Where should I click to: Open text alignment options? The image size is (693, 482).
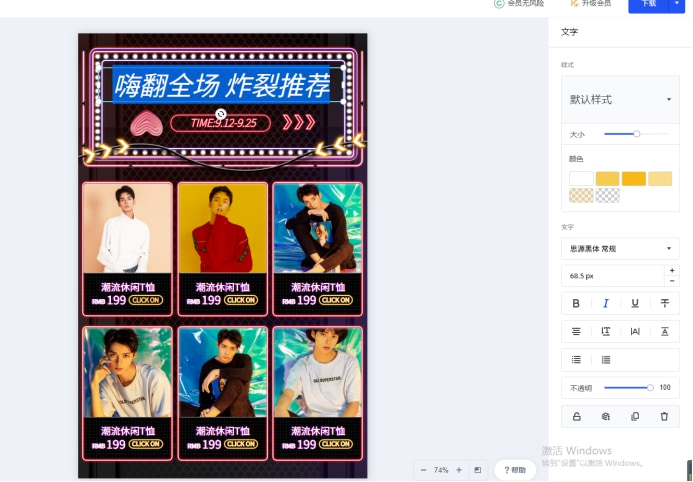pos(576,331)
